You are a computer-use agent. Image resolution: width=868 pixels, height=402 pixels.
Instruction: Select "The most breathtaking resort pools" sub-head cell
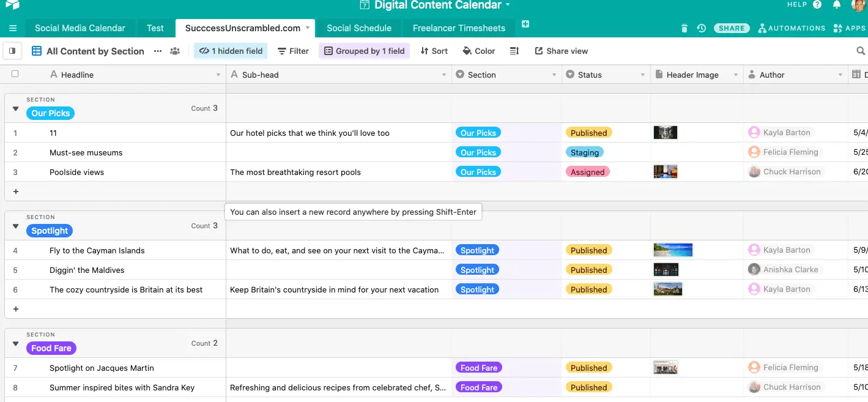click(295, 173)
